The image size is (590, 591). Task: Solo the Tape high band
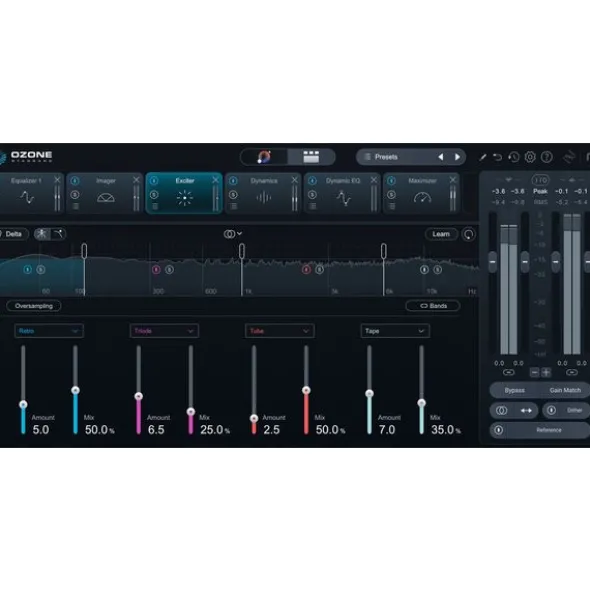tap(438, 269)
